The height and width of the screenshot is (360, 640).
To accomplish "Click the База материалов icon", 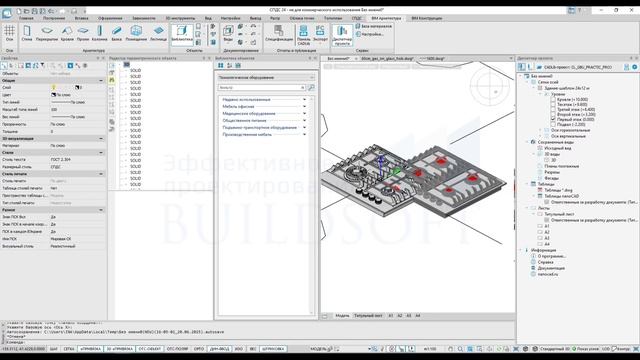I will 358,26.
